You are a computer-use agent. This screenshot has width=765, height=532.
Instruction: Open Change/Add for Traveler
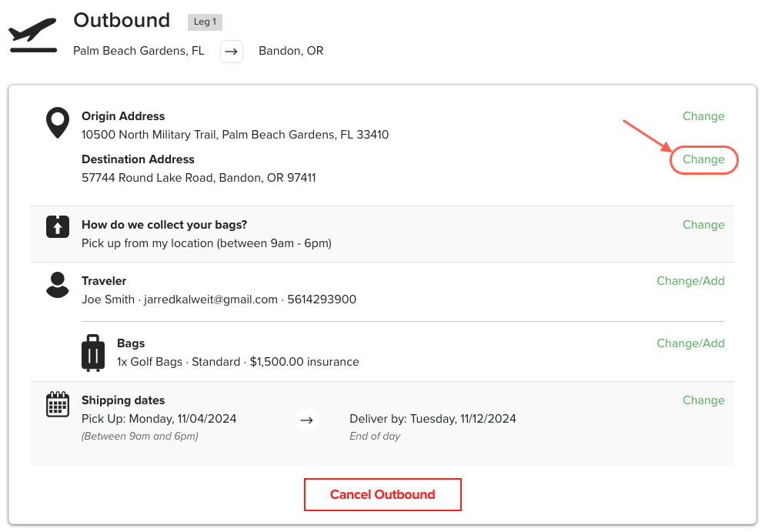pos(690,281)
